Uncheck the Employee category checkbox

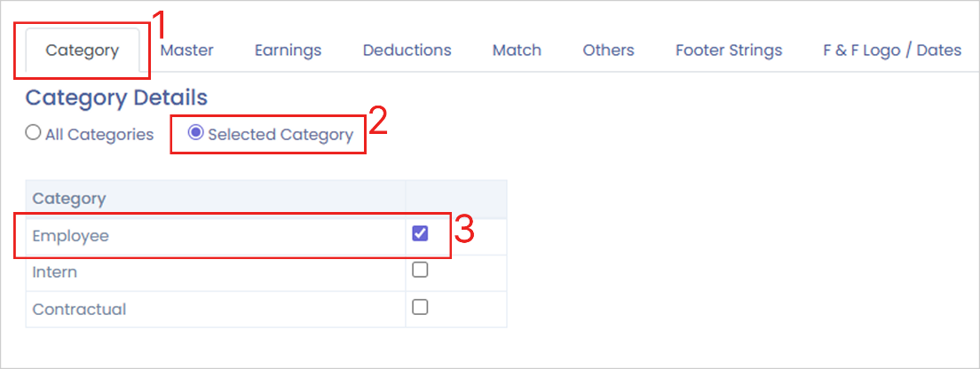coord(420,234)
